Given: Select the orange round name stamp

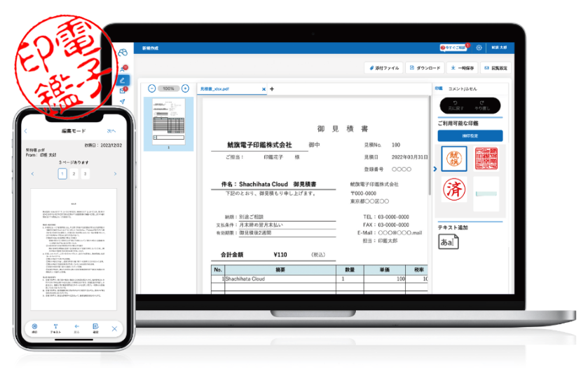Looking at the screenshot, I should pyautogui.click(x=453, y=158).
